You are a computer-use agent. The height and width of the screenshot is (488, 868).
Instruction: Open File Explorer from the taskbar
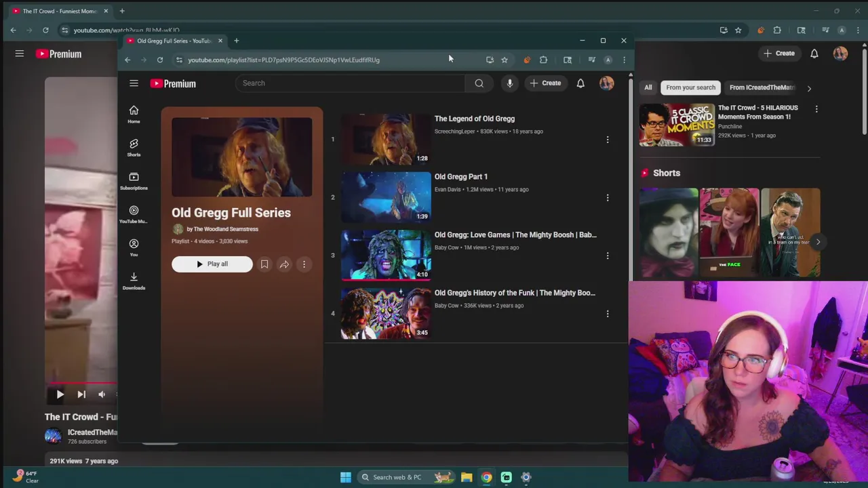coord(467,477)
